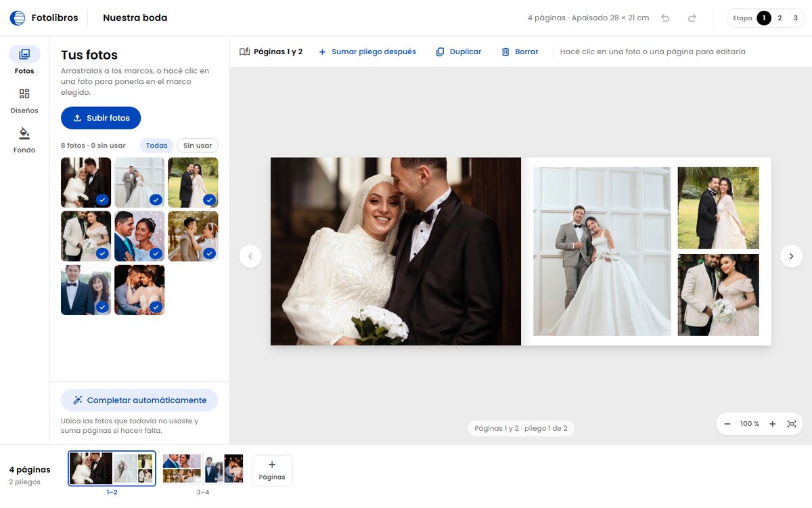Zoom out with the minus button
The height and width of the screenshot is (508, 812).
coord(727,424)
